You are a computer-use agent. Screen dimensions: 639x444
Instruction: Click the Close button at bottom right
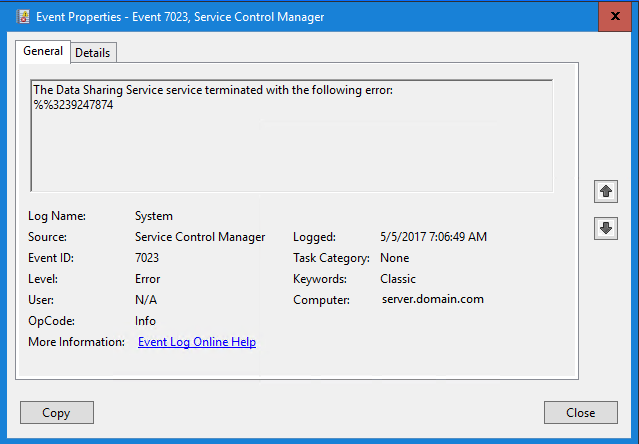pyautogui.click(x=580, y=412)
